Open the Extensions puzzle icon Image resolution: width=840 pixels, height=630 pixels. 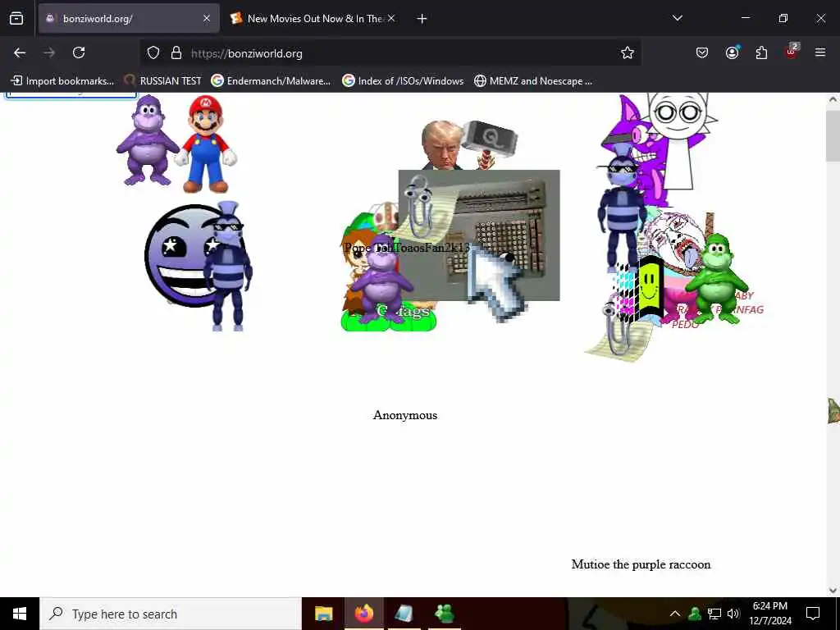(761, 52)
